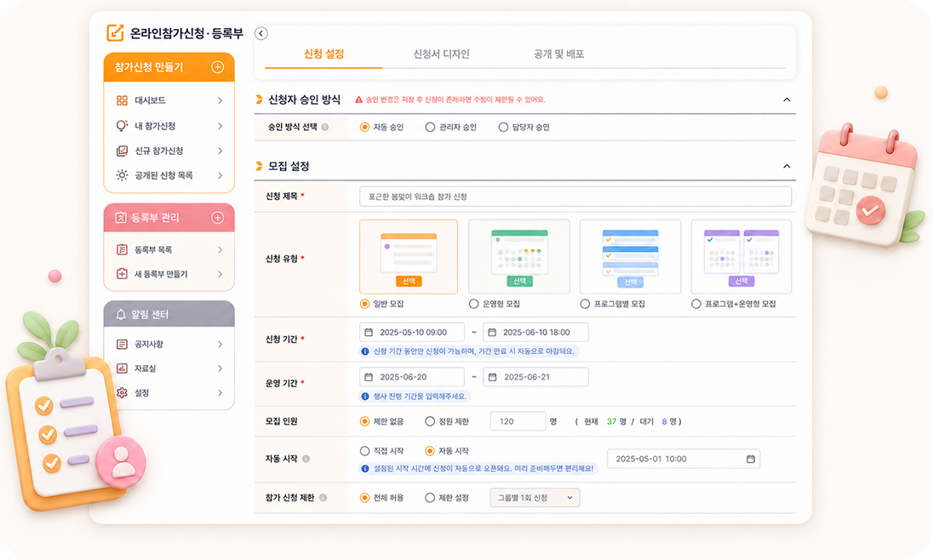Open the 대시보드 grid icon in the sidebar
The image size is (933, 560).
(122, 100)
